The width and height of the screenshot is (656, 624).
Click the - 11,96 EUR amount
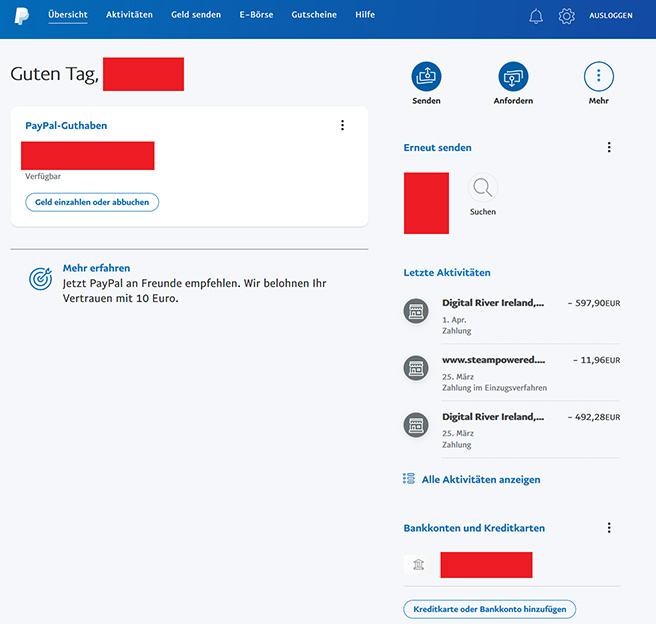[x=597, y=360]
